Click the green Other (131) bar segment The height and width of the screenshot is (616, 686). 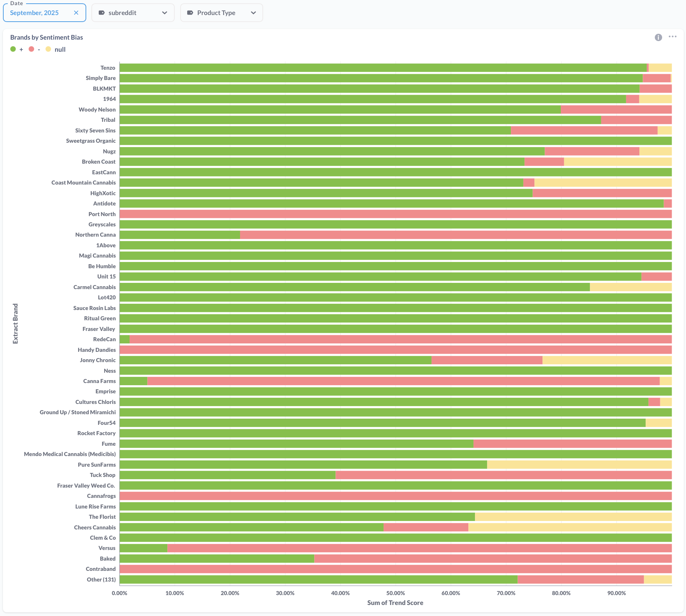click(x=318, y=580)
